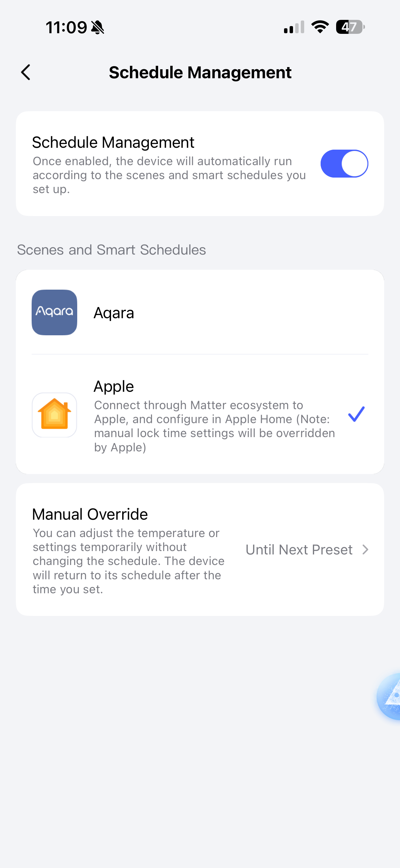Tap the Apple Matter ecosystem description text
400x868 pixels.
(215, 426)
